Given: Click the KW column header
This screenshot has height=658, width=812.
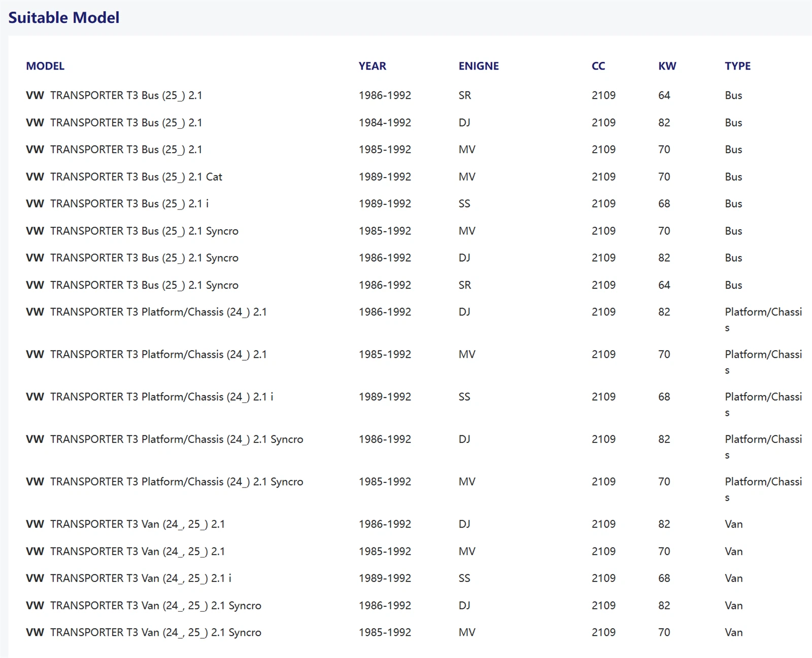Looking at the screenshot, I should (x=667, y=66).
